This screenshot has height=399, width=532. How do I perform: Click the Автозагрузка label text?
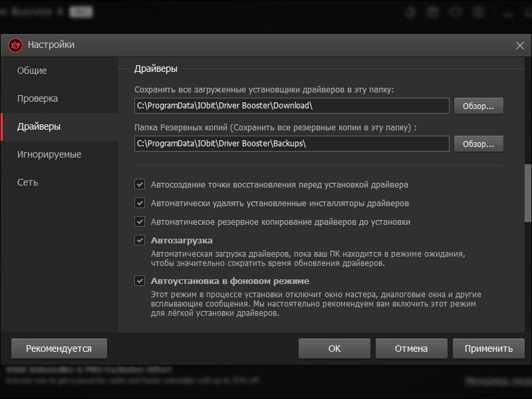[x=182, y=241]
